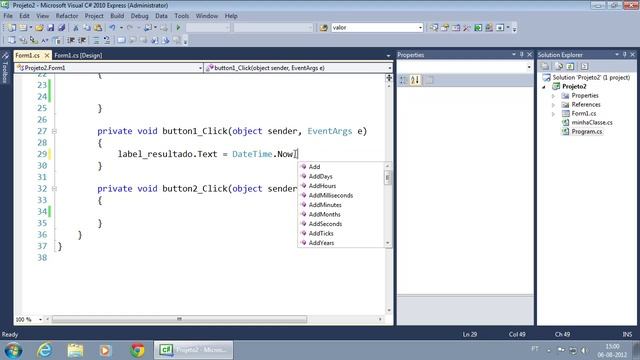
Task: Open Internet Explorer from the taskbar
Action: (44, 350)
